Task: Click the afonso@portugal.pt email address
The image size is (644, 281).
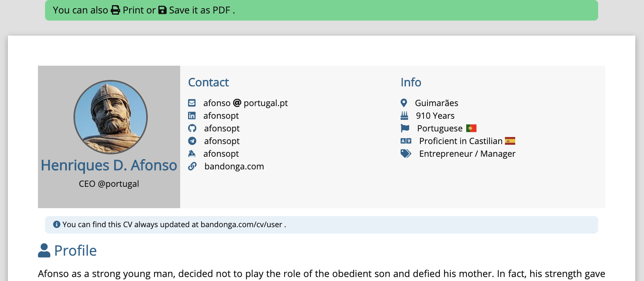Action: pyautogui.click(x=245, y=103)
